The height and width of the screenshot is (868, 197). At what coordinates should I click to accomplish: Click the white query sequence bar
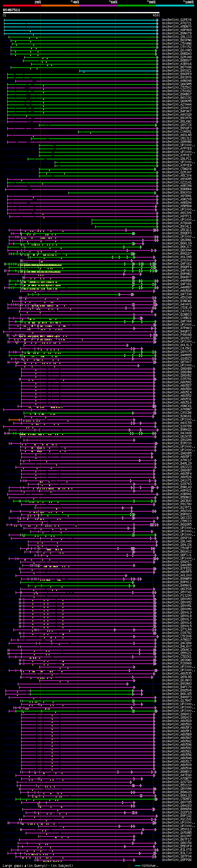click(x=81, y=12)
